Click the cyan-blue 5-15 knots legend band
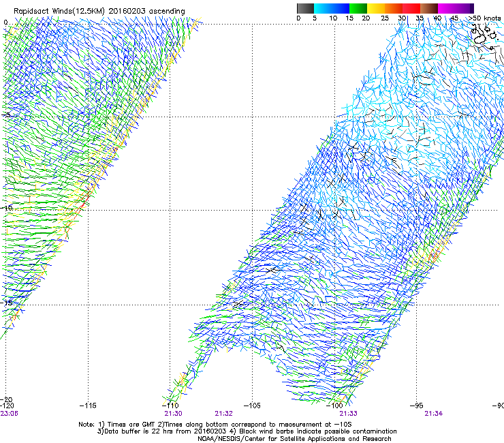Screen dimensions: 504x443 [x=332, y=8]
